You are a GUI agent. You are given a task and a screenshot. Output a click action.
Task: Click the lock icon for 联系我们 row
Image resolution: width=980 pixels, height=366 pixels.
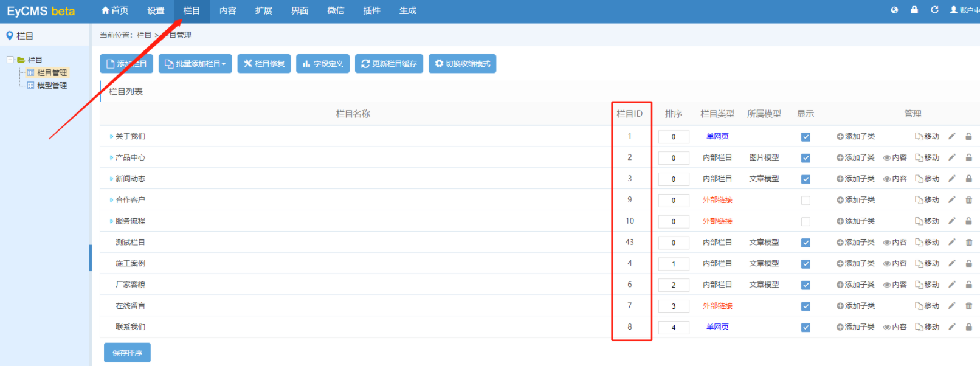pyautogui.click(x=968, y=327)
